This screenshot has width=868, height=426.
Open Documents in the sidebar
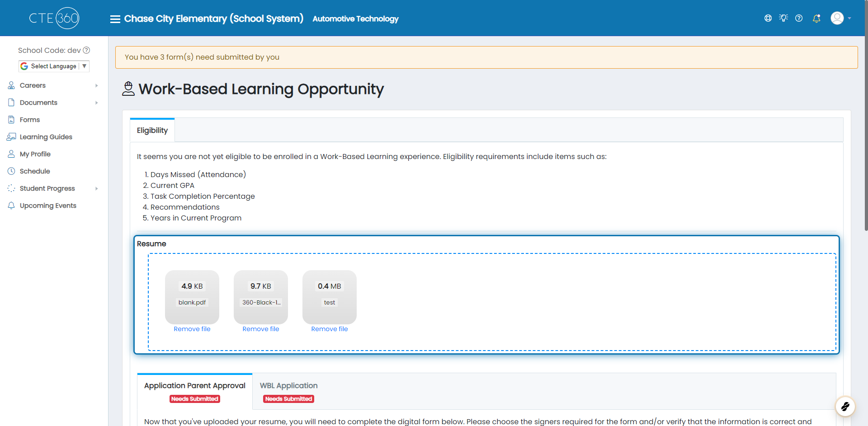coord(38,103)
